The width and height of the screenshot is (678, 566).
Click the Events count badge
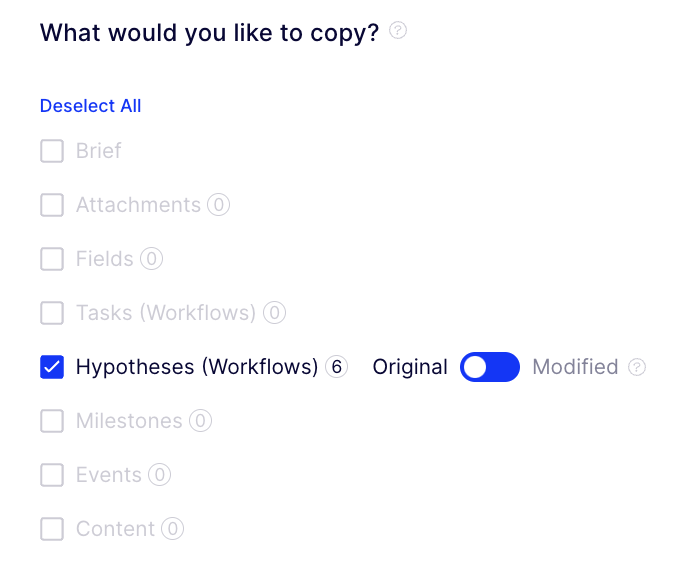click(x=159, y=475)
